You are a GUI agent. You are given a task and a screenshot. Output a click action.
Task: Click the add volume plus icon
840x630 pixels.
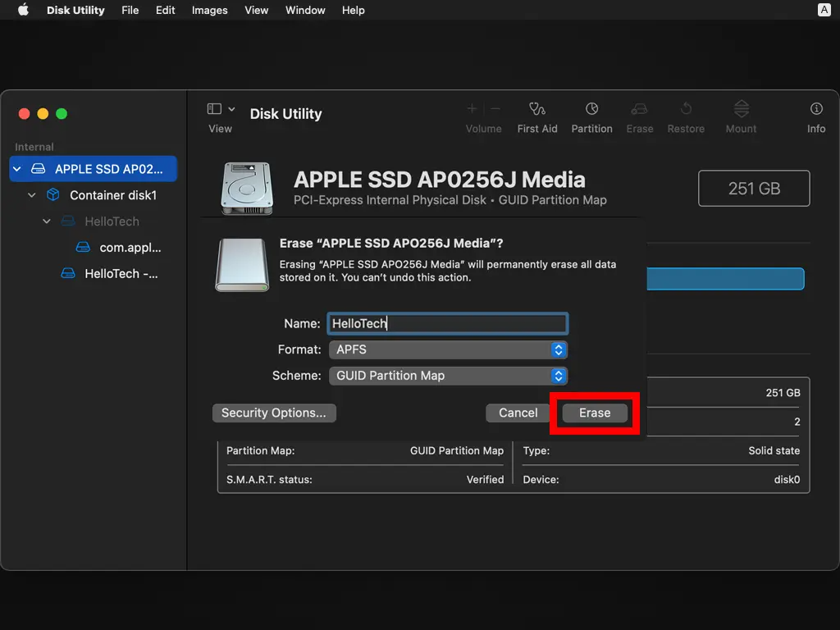[x=472, y=109]
